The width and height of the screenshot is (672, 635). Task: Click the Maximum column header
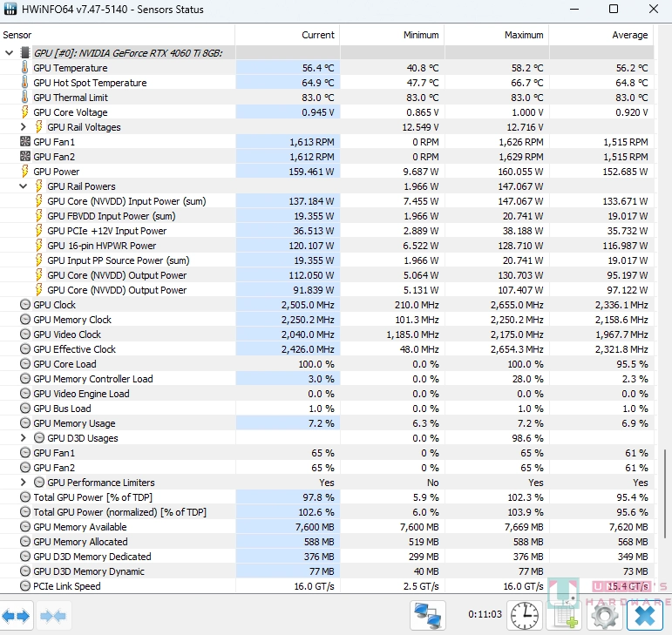[x=497, y=35]
